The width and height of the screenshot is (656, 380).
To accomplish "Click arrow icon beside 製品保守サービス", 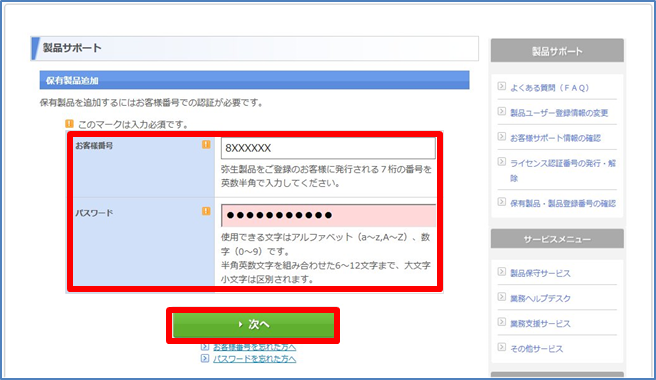I will pos(502,272).
